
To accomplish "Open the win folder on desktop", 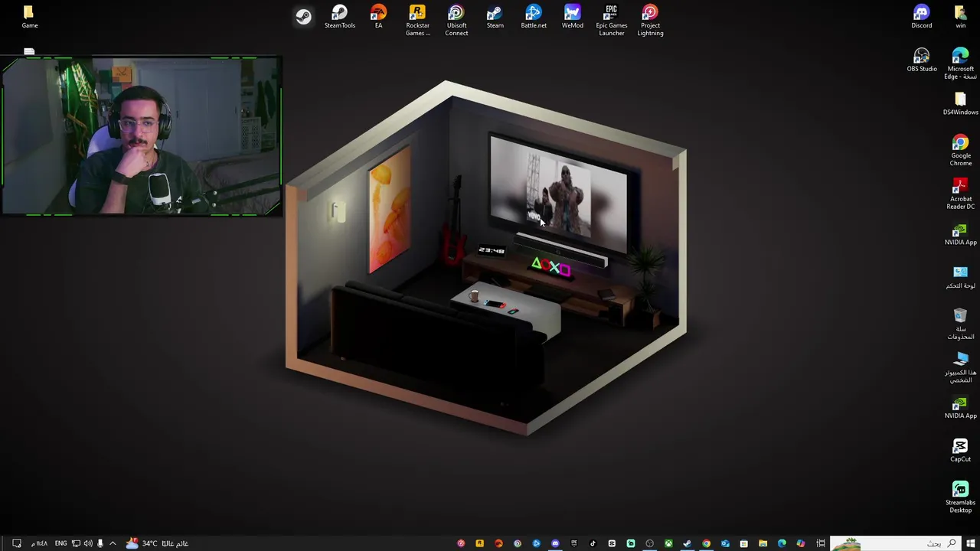I will [x=960, y=17].
